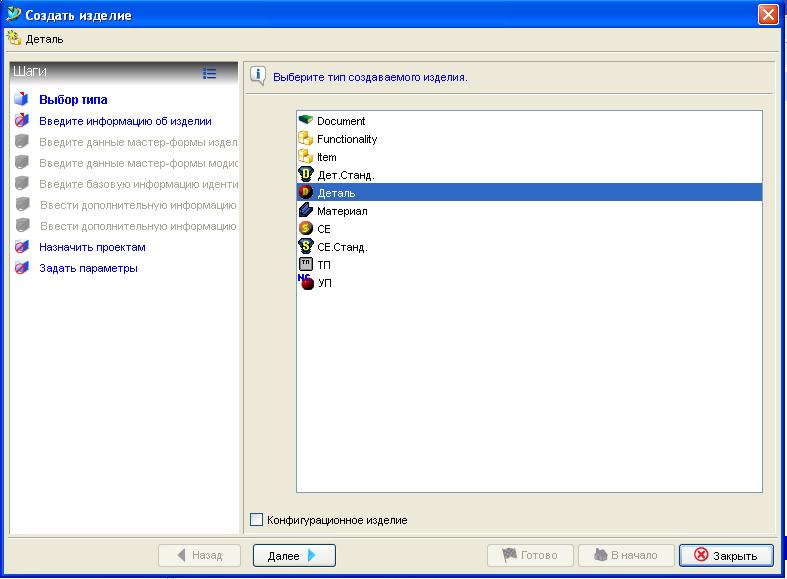This screenshot has height=579, width=787.
Task: Click the УП NC icon
Action: pos(306,282)
